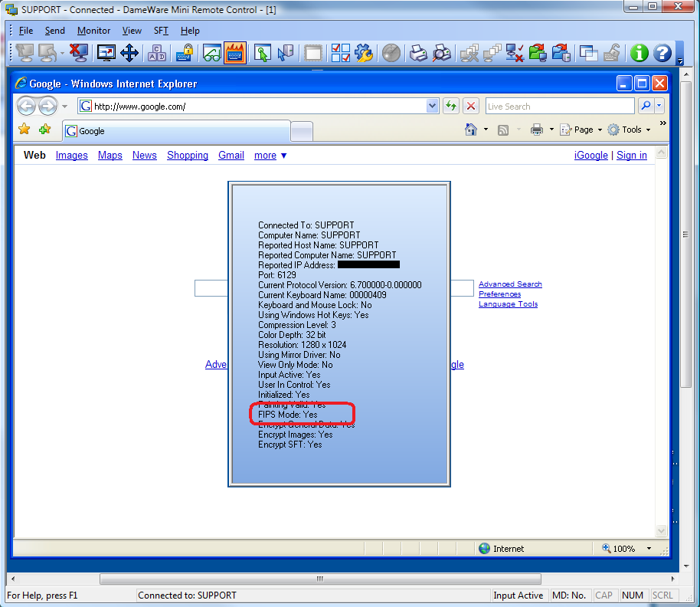Switch to full screen mode

[107, 53]
